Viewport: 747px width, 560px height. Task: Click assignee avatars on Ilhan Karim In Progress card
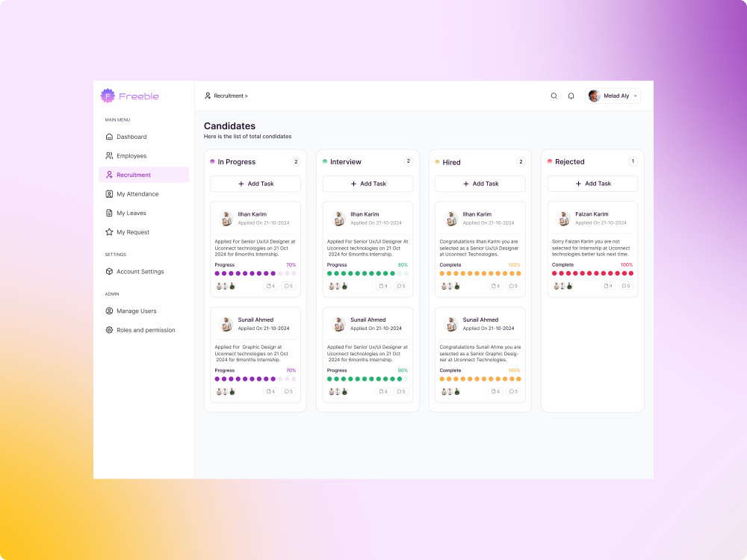pyautogui.click(x=226, y=286)
